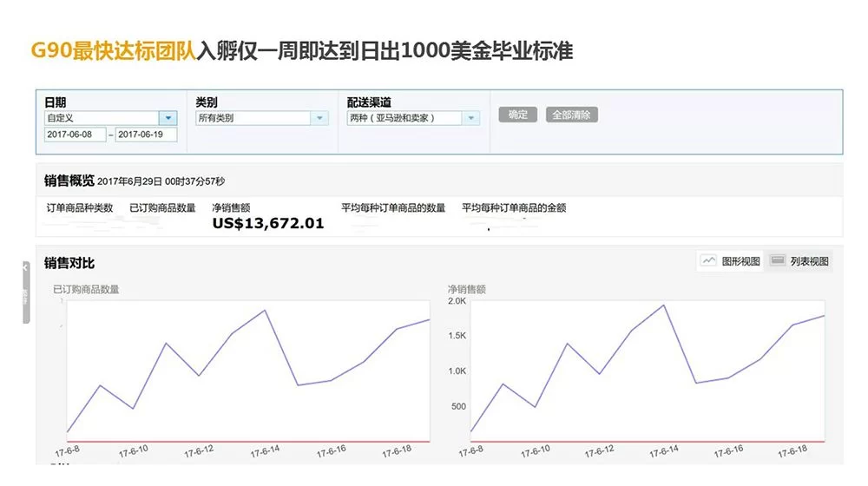Click the 17-6-8 label on left chart axis
This screenshot has height=486, width=868.
pyautogui.click(x=68, y=451)
